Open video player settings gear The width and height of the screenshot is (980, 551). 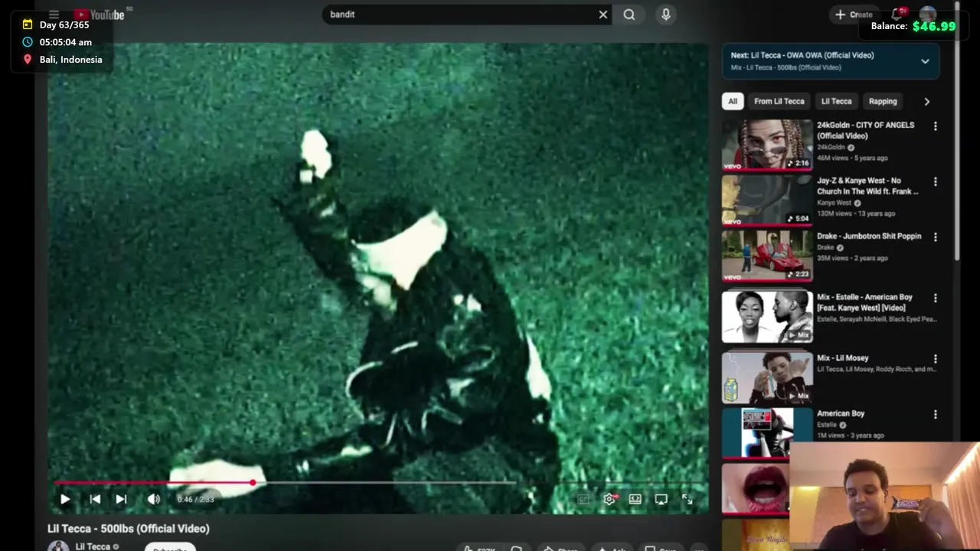[x=609, y=499]
